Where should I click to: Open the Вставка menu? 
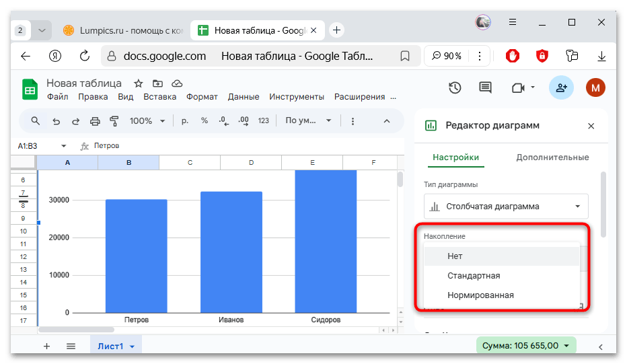159,97
